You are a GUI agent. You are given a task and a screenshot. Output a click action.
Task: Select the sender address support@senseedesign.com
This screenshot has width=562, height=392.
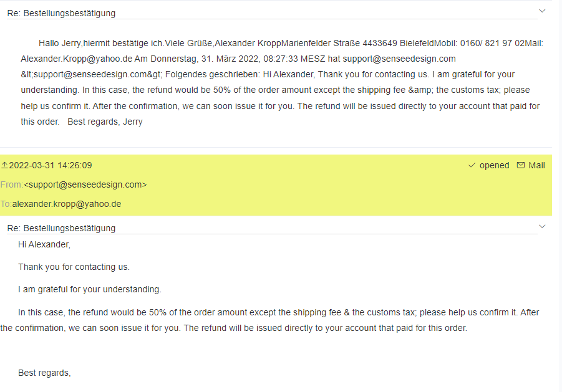click(x=85, y=185)
